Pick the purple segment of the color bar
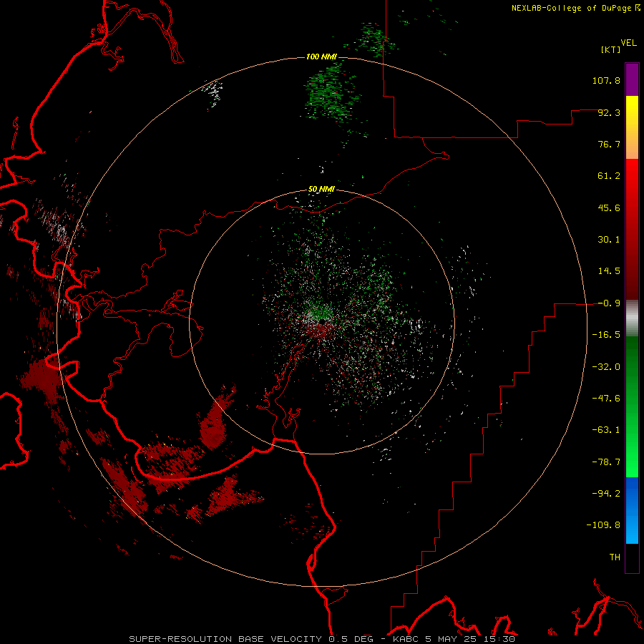Screen dimensions: 644x644 632,79
